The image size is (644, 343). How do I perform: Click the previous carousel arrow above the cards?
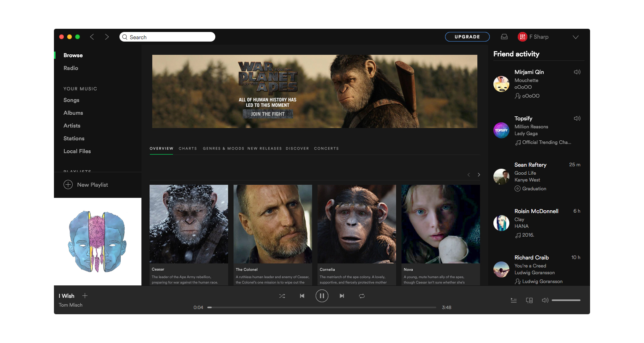point(469,175)
